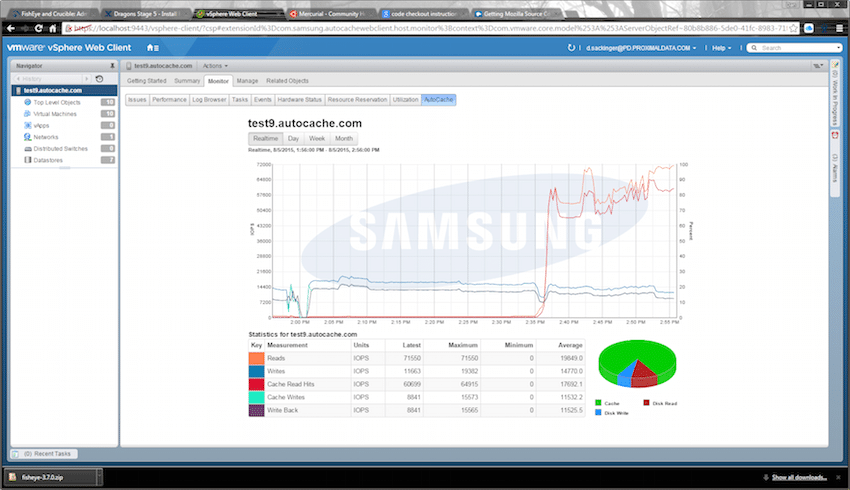Open the Log Browser sub-tab
Viewport: 850px width, 490px height.
pos(209,100)
